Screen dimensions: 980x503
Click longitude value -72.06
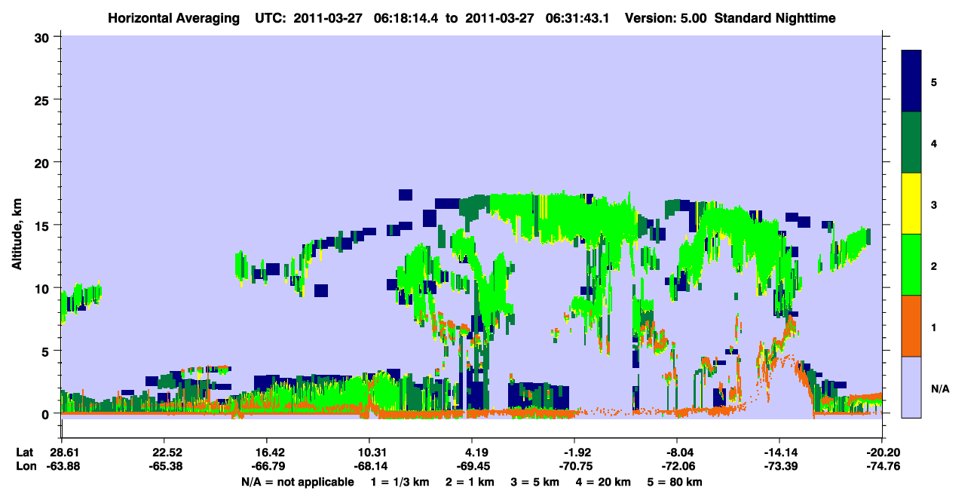(x=678, y=466)
